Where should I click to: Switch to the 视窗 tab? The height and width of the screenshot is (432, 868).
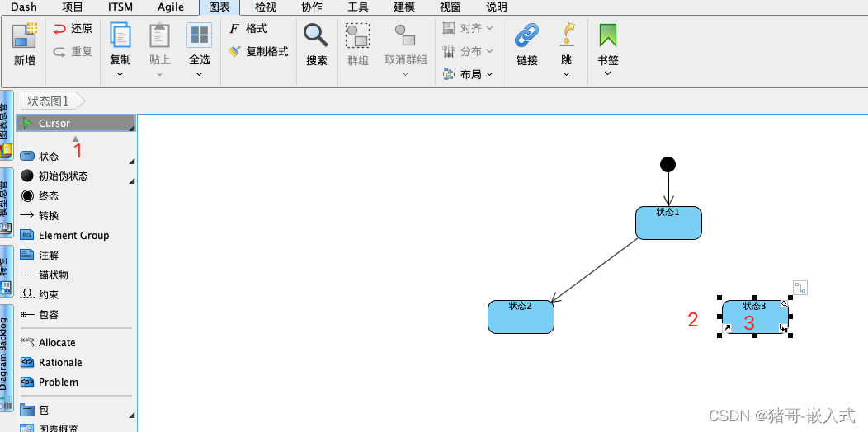[x=450, y=7]
